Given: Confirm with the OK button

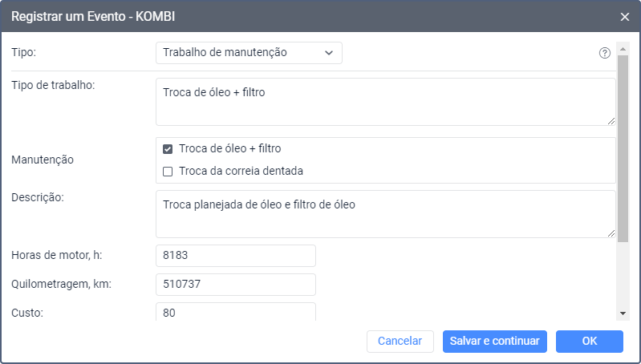Looking at the screenshot, I should [589, 341].
